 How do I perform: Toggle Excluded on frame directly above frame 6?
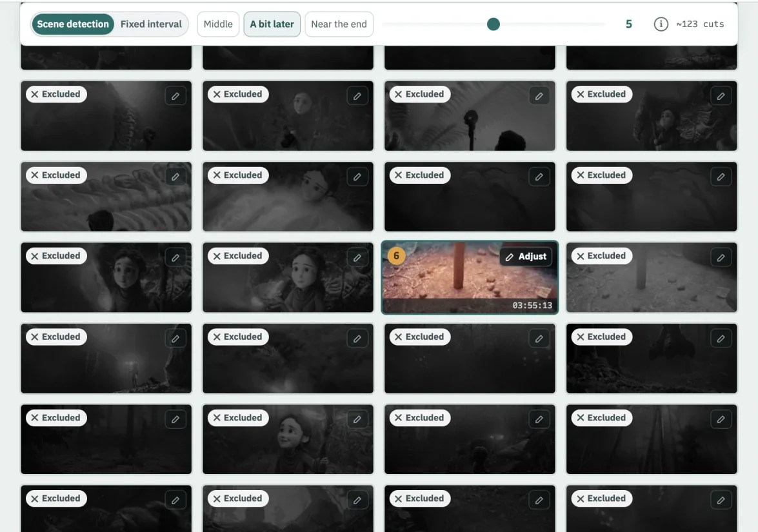pyautogui.click(x=419, y=175)
